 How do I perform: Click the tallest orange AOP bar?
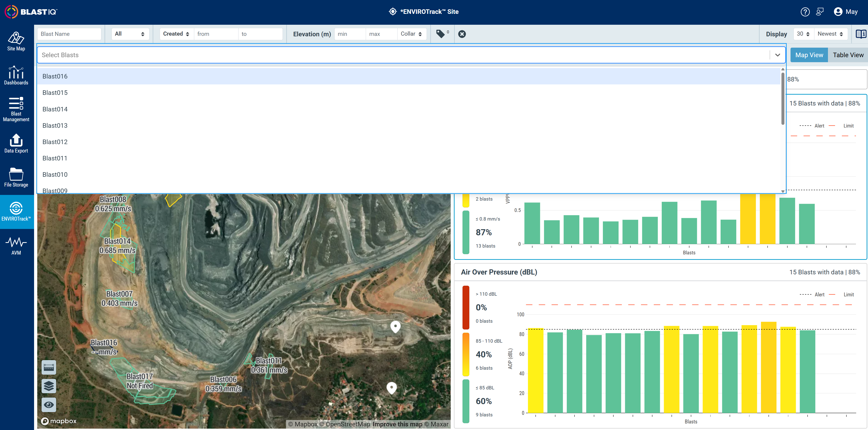[x=769, y=367]
